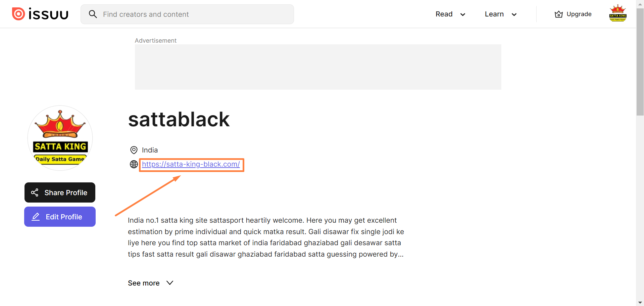The height and width of the screenshot is (306, 644).
Task: Expand the See more description
Action: coord(150,283)
